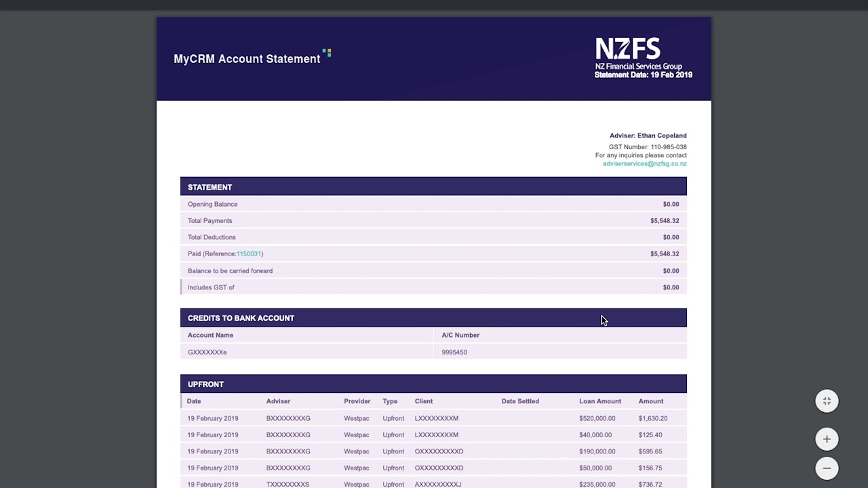Click adviser BXXXXXXXXG in $1,630.20 row
The width and height of the screenshot is (868, 488).
click(x=288, y=418)
